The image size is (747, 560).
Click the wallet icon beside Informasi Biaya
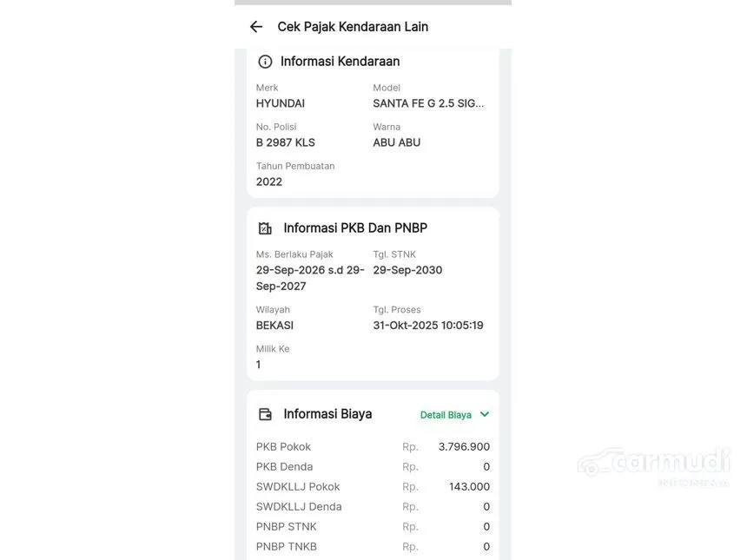click(265, 414)
